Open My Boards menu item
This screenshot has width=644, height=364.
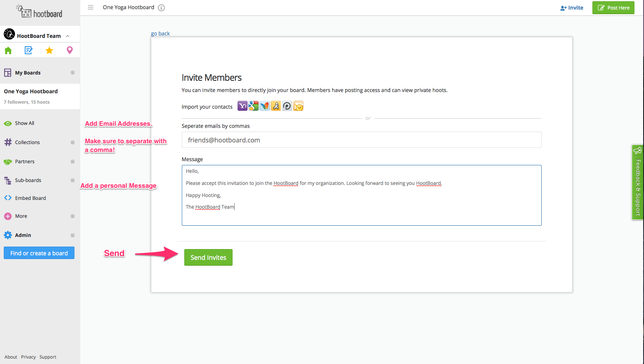[28, 73]
